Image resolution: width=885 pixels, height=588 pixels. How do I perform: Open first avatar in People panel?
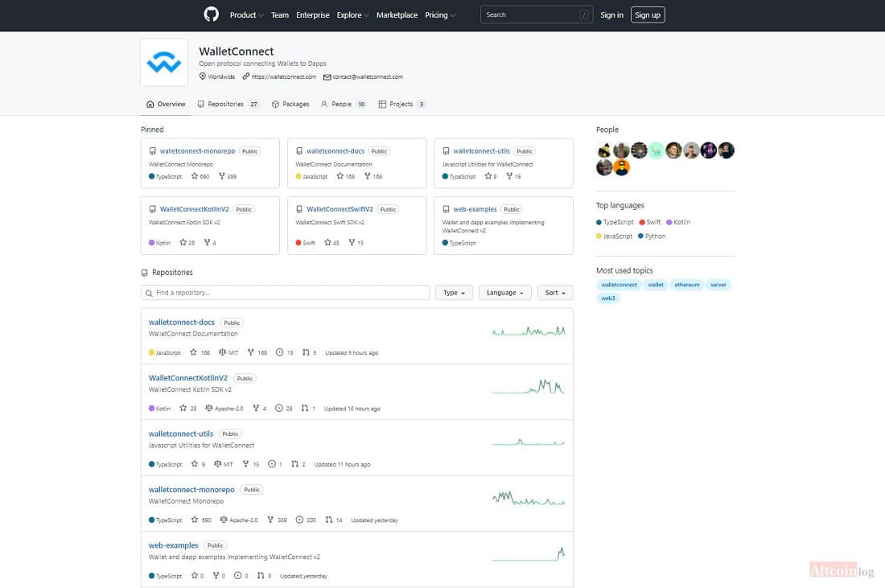click(x=604, y=150)
